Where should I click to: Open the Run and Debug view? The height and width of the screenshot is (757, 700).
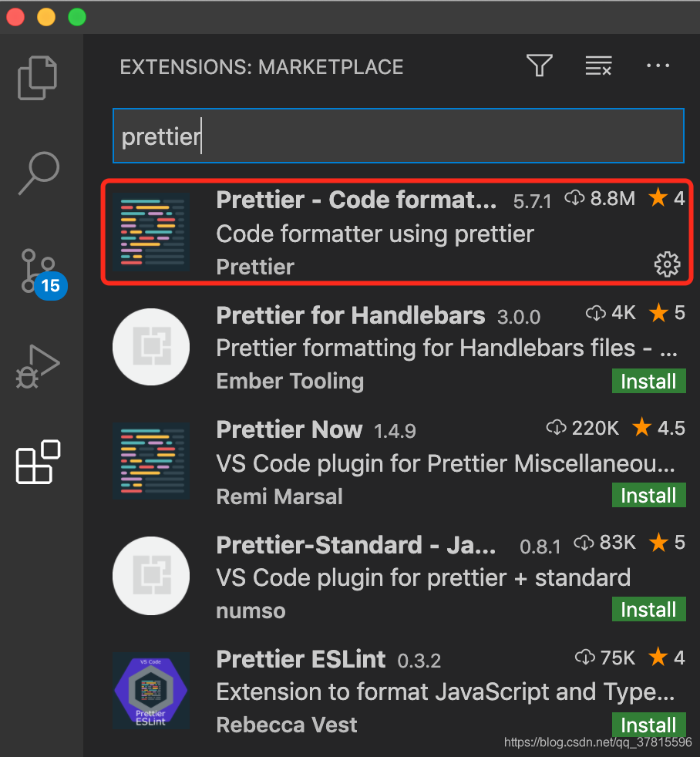pyautogui.click(x=38, y=366)
